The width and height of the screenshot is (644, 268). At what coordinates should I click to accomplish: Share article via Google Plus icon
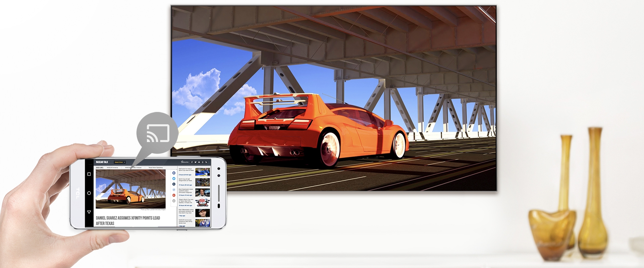click(174, 195)
